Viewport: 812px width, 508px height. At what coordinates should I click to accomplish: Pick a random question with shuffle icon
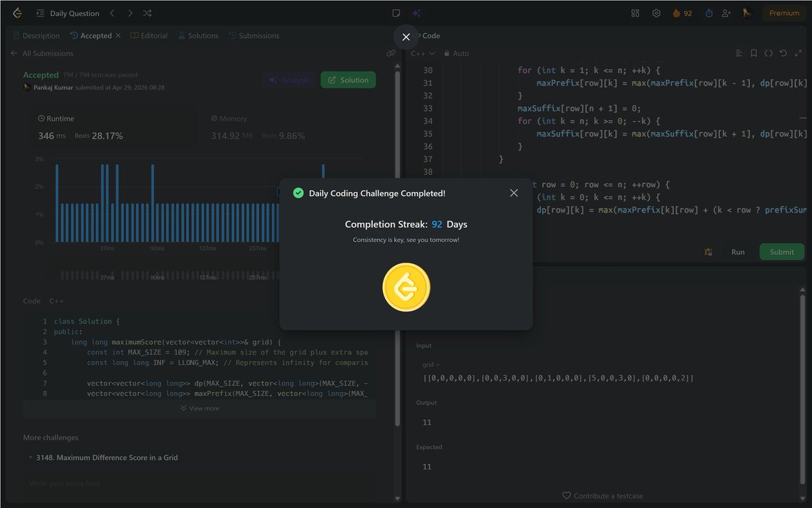click(148, 13)
